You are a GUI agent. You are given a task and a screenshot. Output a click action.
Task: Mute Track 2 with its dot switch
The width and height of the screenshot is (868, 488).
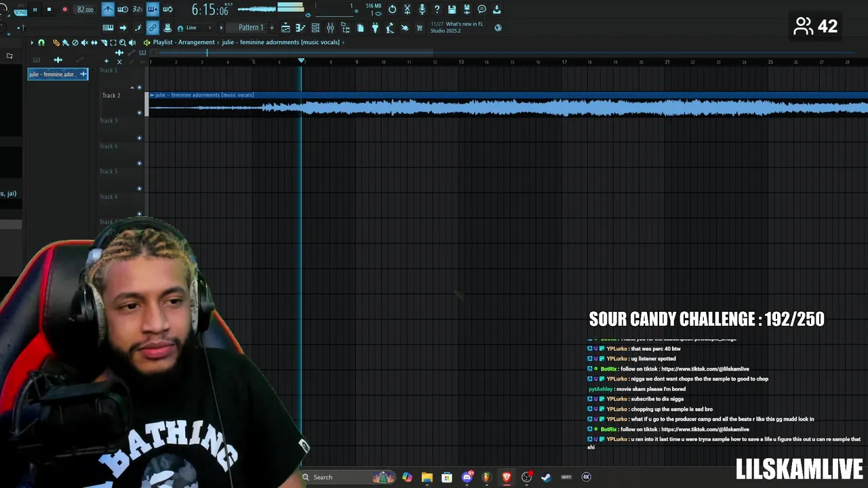[x=140, y=113]
